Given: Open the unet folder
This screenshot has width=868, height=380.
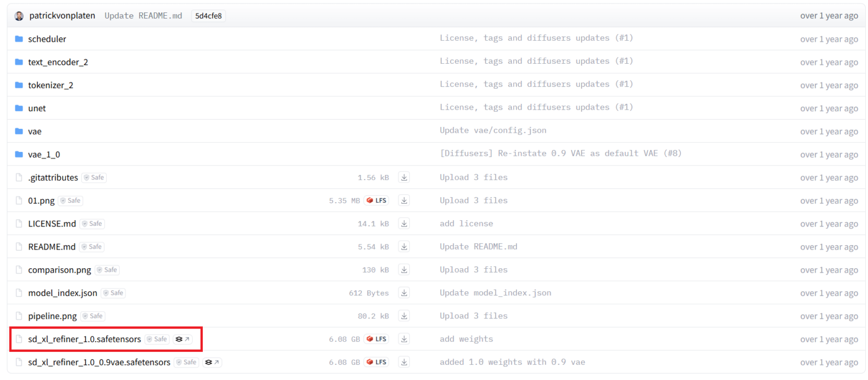Looking at the screenshot, I should (x=37, y=108).
